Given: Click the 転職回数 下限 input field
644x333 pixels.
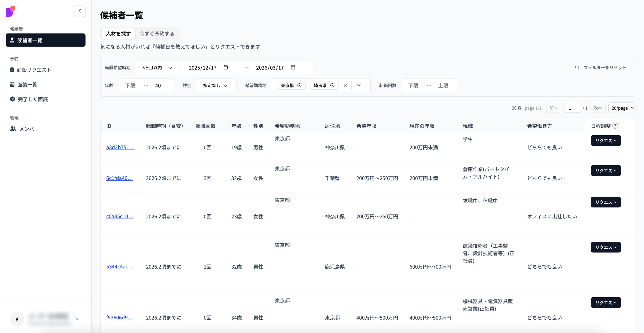Looking at the screenshot, I should [413, 85].
